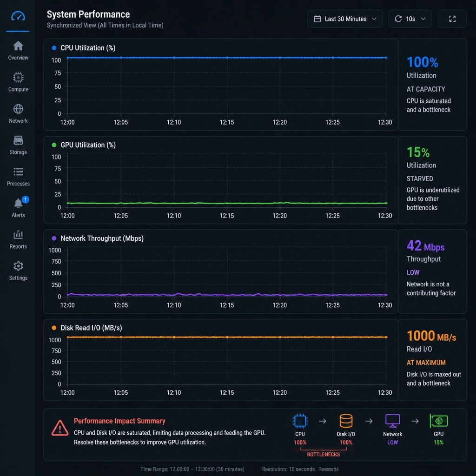Image resolution: width=476 pixels, height=476 pixels.
Task: Click the Disk Read I/O (MB/s) title
Action: tap(92, 328)
